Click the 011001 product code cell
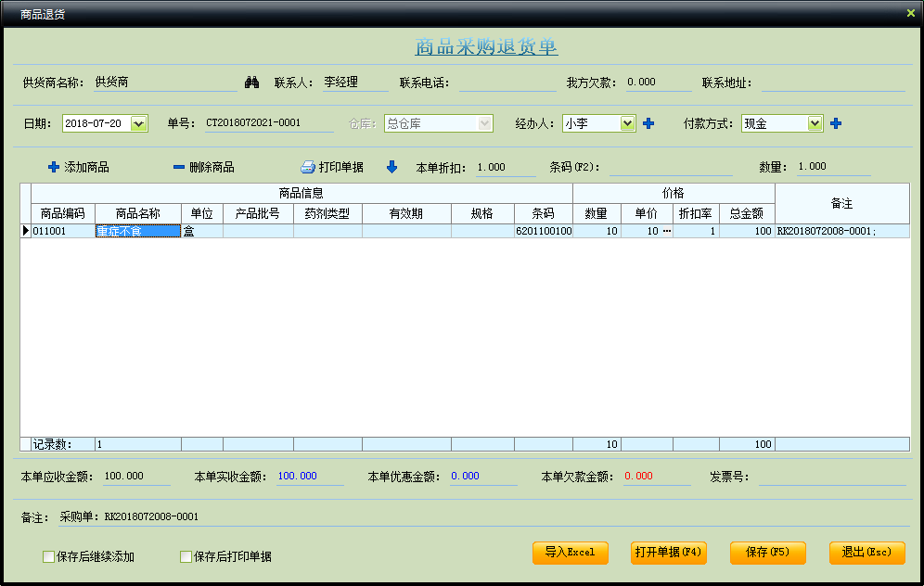Screen dimensions: 924x586 point(62,231)
